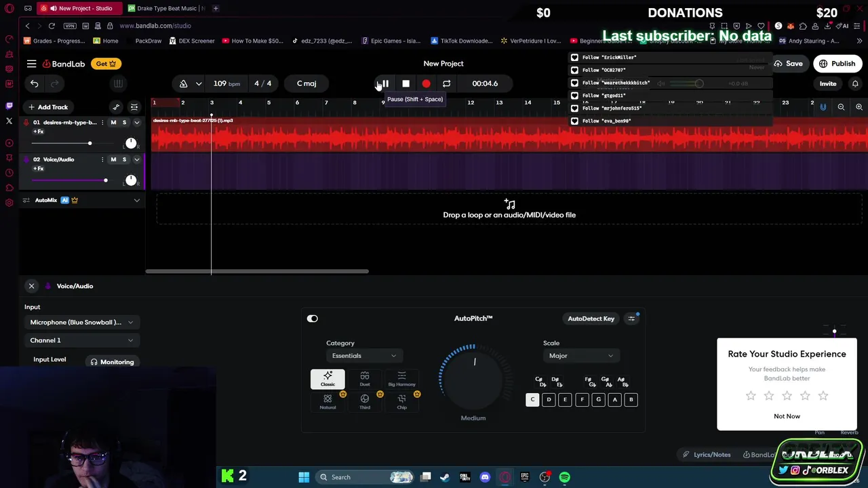Viewport: 868px width, 488px height.
Task: Click AutoDetect Key button
Action: tap(591, 319)
